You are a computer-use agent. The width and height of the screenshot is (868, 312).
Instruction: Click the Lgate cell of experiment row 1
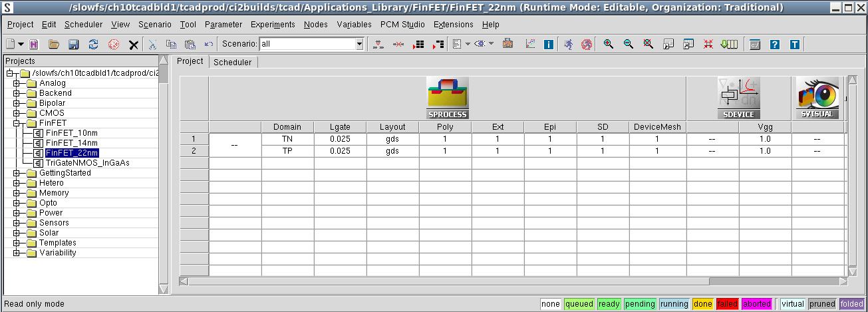tap(340, 139)
